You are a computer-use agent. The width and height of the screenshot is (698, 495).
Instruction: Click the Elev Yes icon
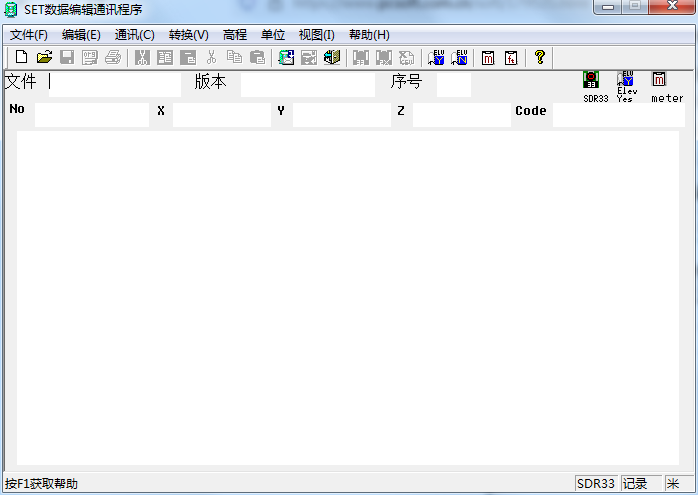point(626,80)
